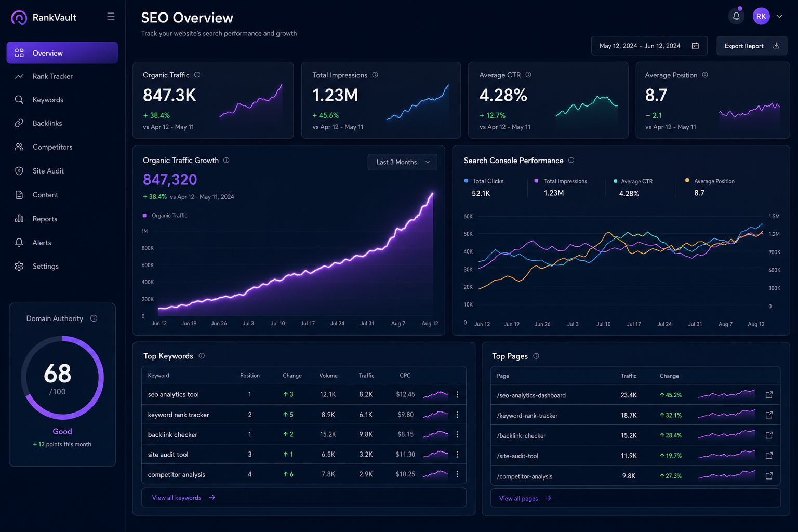
Task: Select the 'site audit tool' keyword
Action: pyautogui.click(x=168, y=455)
